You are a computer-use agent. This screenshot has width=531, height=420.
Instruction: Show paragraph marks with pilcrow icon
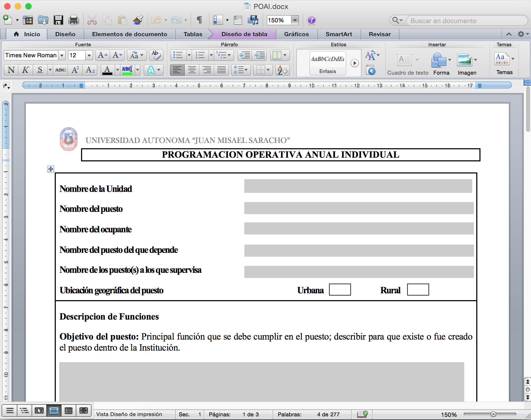[x=199, y=20]
